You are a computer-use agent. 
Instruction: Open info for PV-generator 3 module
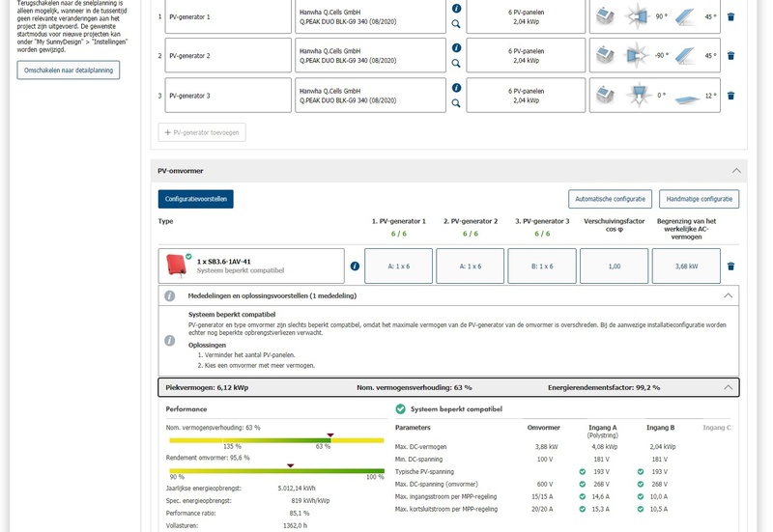click(x=456, y=88)
